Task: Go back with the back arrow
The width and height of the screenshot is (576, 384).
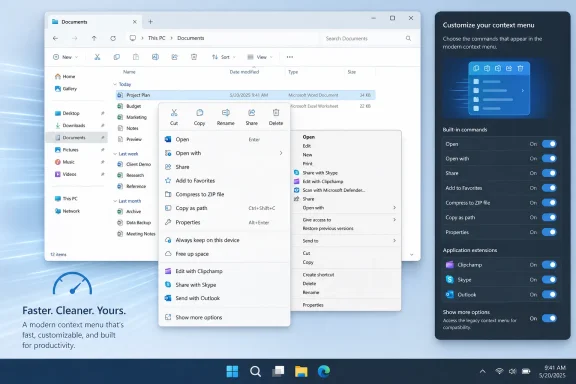Action: coord(55,38)
